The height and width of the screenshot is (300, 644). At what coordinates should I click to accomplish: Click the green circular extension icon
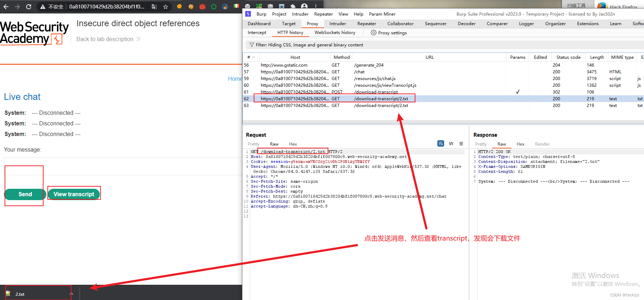tap(214, 6)
